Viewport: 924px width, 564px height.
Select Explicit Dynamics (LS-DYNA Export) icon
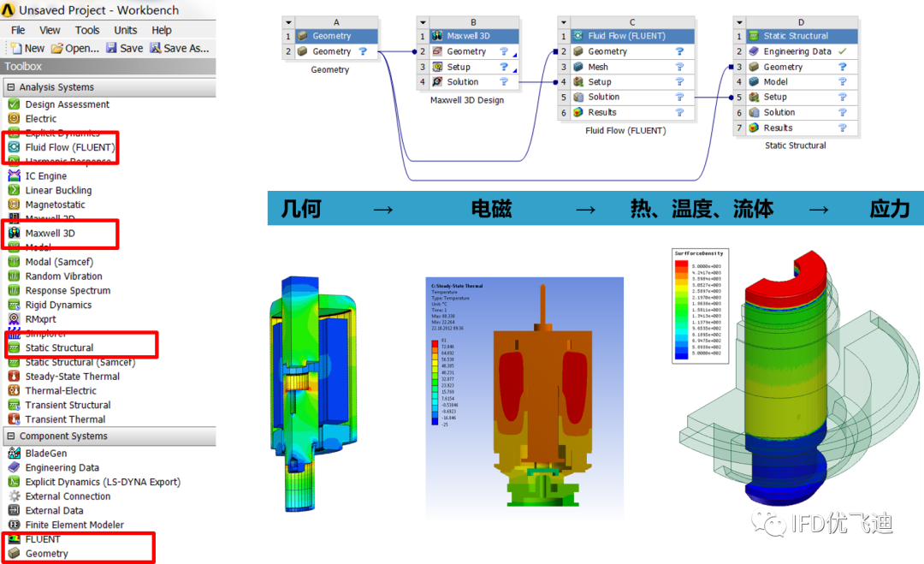(15, 482)
